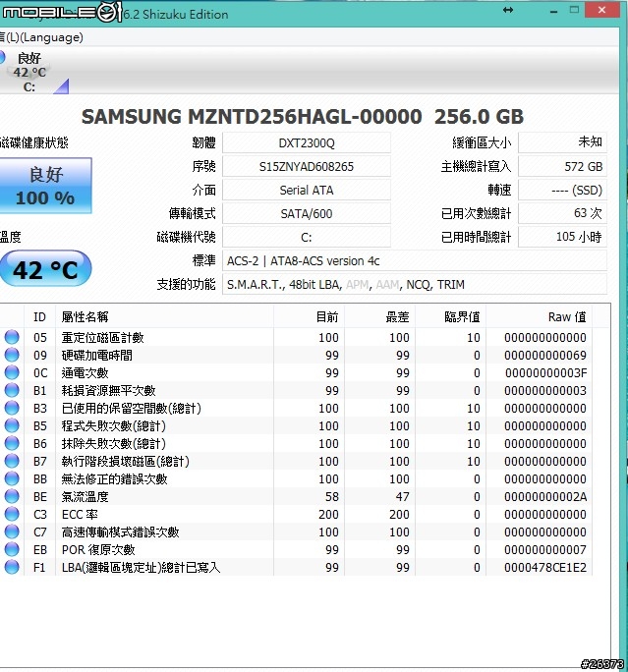This screenshot has height=672, width=628.
Task: Click the standard field ACS-2 | ATA8-ACS
Action: tap(414, 260)
